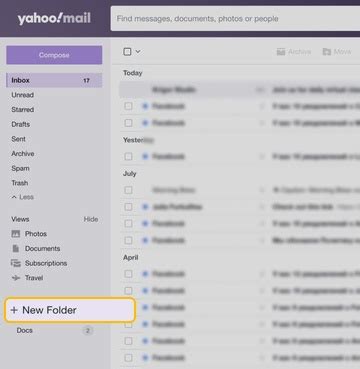Click the Travel airplane icon
Viewport: 360px width, 369px height.
coord(16,278)
